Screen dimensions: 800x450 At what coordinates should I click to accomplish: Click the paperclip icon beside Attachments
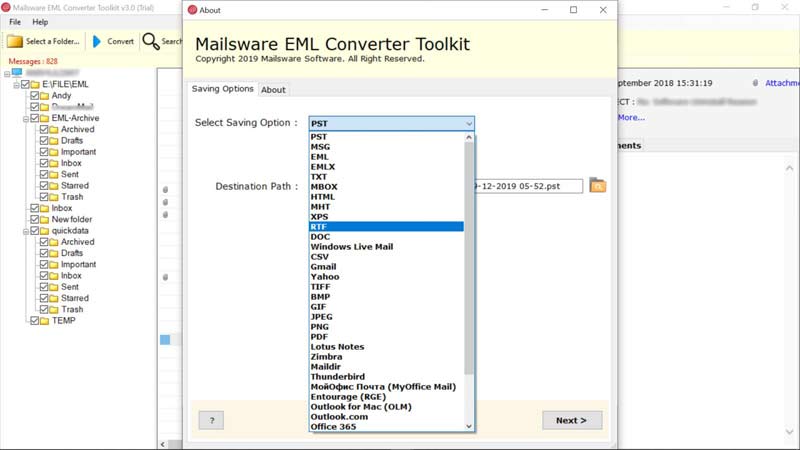click(x=755, y=83)
